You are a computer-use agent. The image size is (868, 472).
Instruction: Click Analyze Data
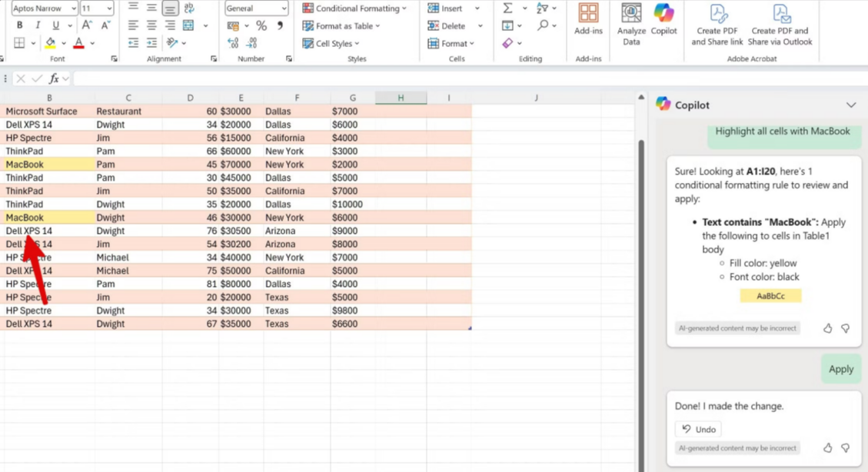631,25
